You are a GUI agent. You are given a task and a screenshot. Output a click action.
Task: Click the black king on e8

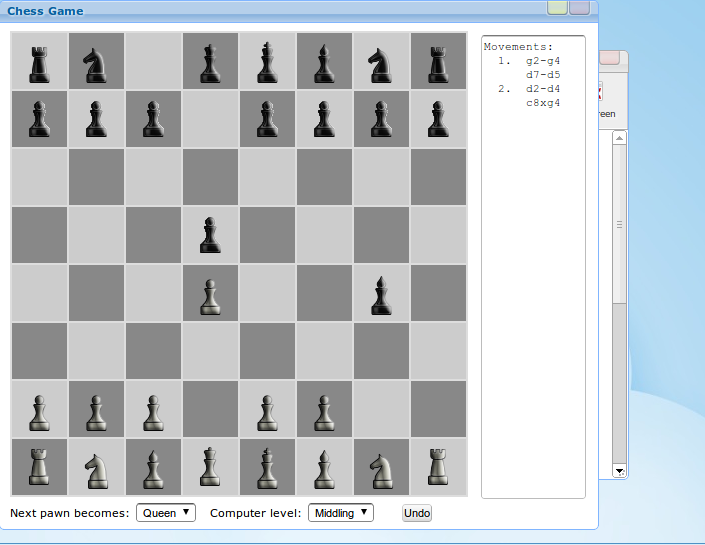[267, 62]
